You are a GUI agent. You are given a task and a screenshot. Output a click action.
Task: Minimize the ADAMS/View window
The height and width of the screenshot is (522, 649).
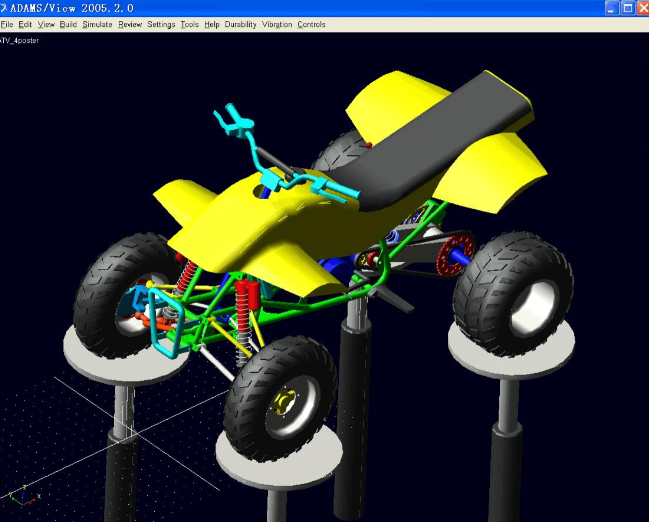[x=609, y=8]
